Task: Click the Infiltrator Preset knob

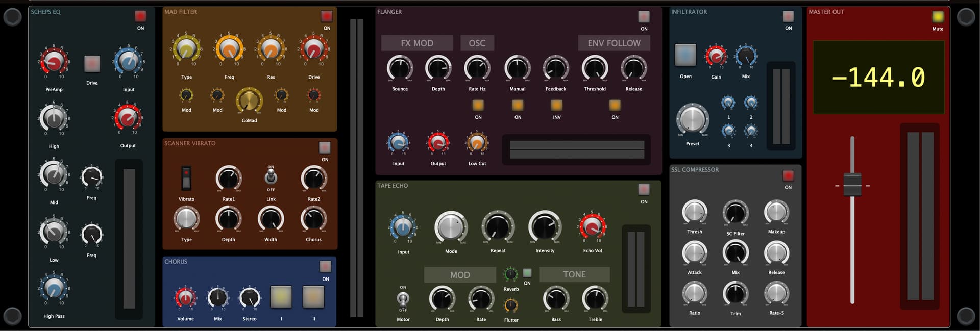Action: click(693, 120)
